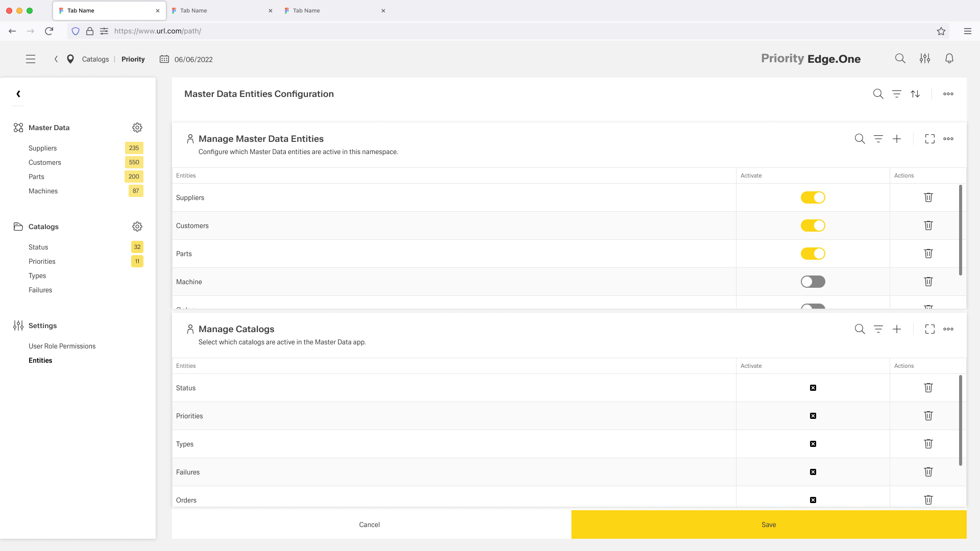
Task: Open Types under Catalogs sidebar
Action: coord(37,275)
